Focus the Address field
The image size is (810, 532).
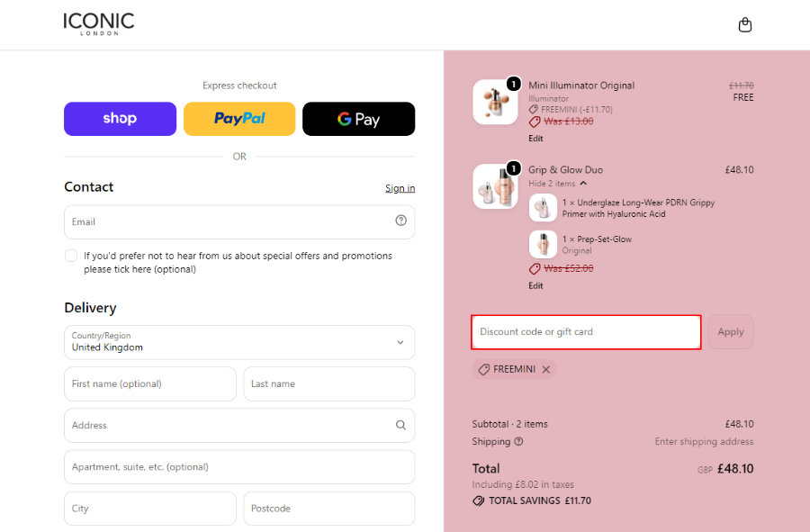coord(239,425)
